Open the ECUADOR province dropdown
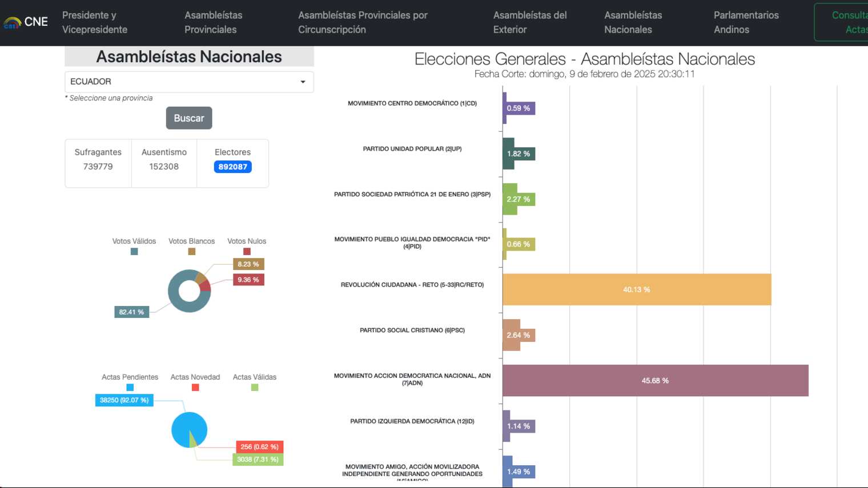Image resolution: width=868 pixels, height=488 pixels. (183, 82)
